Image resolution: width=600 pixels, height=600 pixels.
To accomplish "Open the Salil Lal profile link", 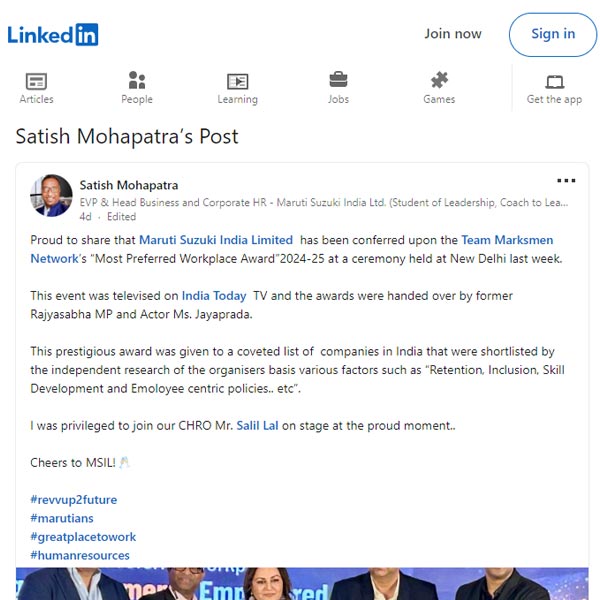I will (257, 426).
